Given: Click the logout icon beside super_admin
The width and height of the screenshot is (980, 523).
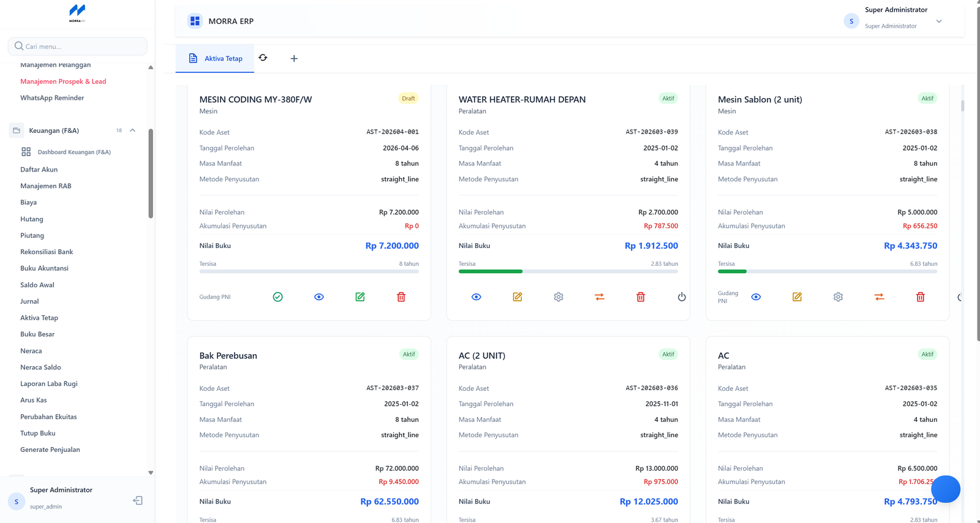Looking at the screenshot, I should click(x=138, y=500).
